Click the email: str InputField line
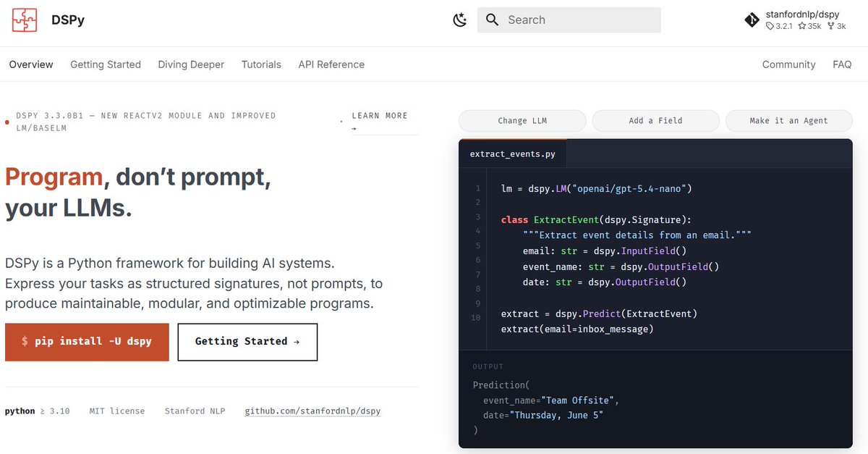The image size is (868, 454). coord(605,251)
